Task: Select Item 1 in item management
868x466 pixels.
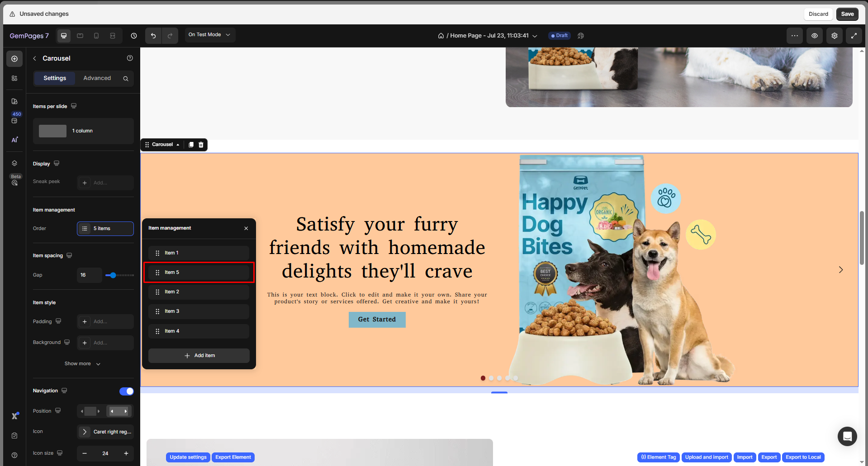Action: 199,253
